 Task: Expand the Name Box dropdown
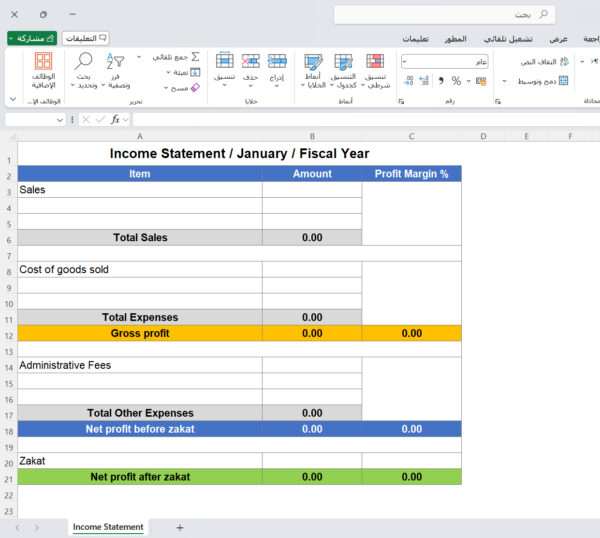(x=60, y=119)
